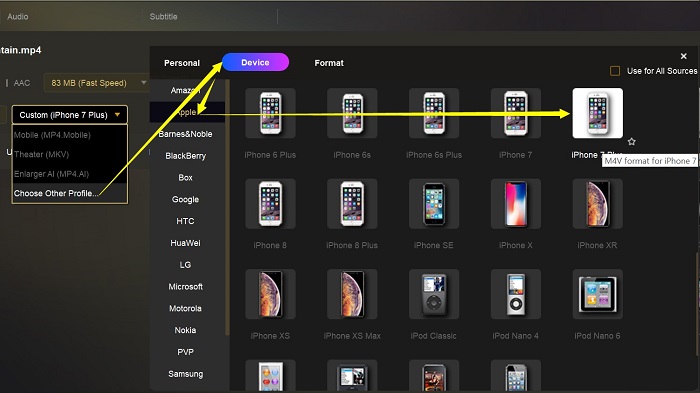Open the Custom (iPhone 7 Plus) profile dropdown
Screen dimensions: 700x393
70,115
